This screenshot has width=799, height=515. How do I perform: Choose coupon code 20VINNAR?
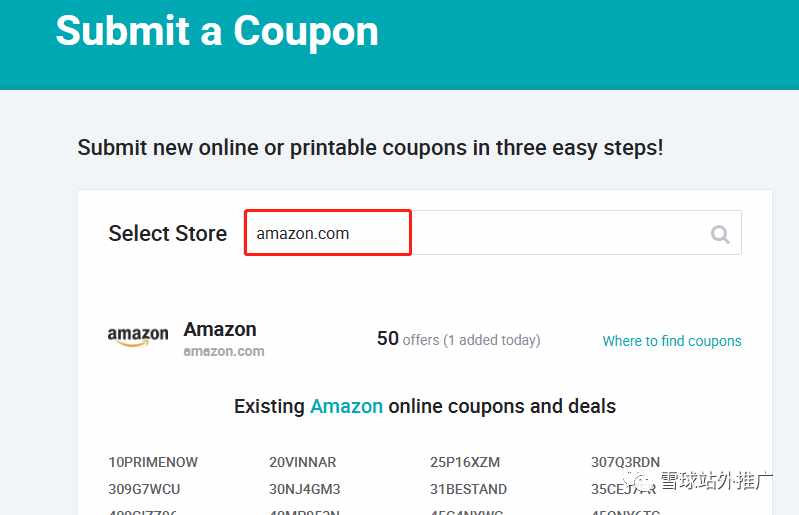pyautogui.click(x=303, y=462)
